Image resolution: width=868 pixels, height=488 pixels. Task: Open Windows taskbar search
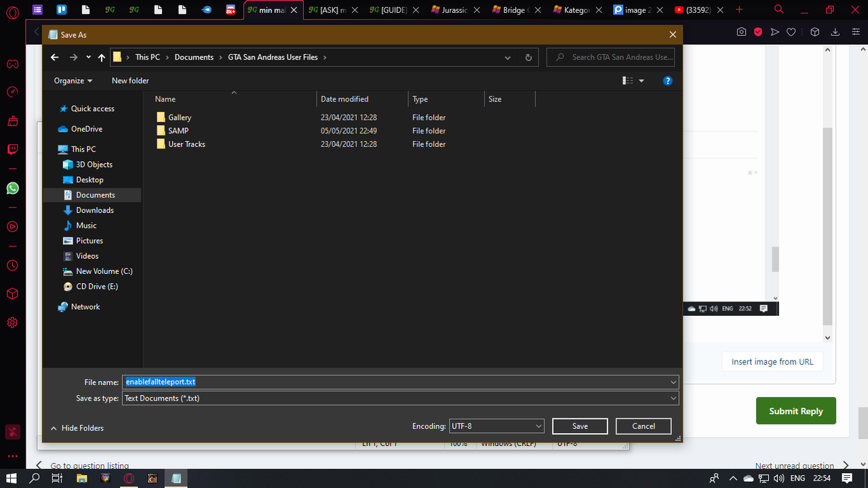[x=35, y=479]
